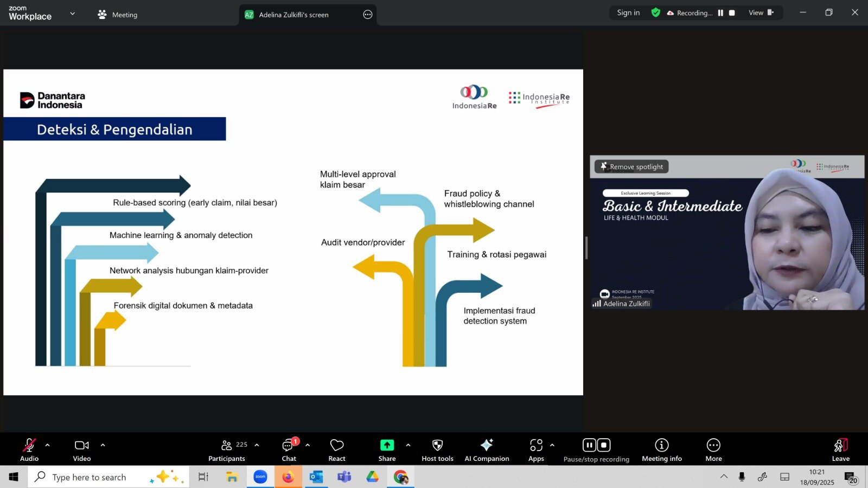Expand video options arrow next to Video
Image resolution: width=868 pixels, height=488 pixels.
click(x=103, y=445)
